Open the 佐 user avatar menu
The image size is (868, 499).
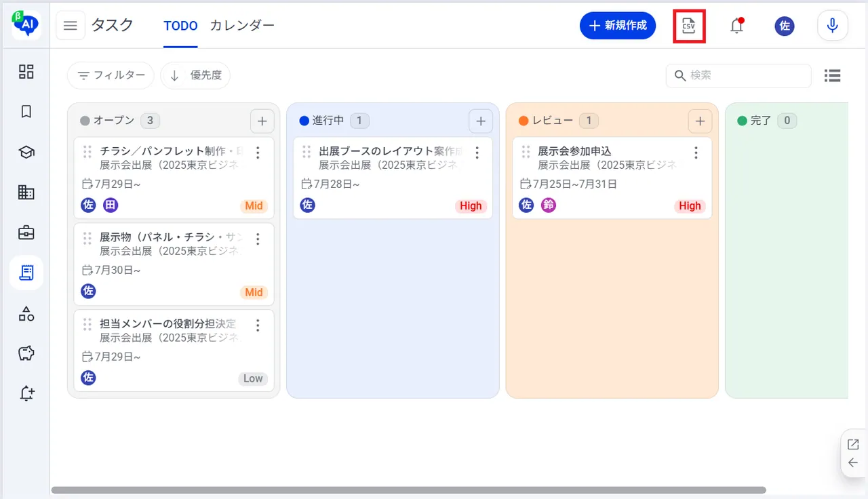[x=785, y=26]
